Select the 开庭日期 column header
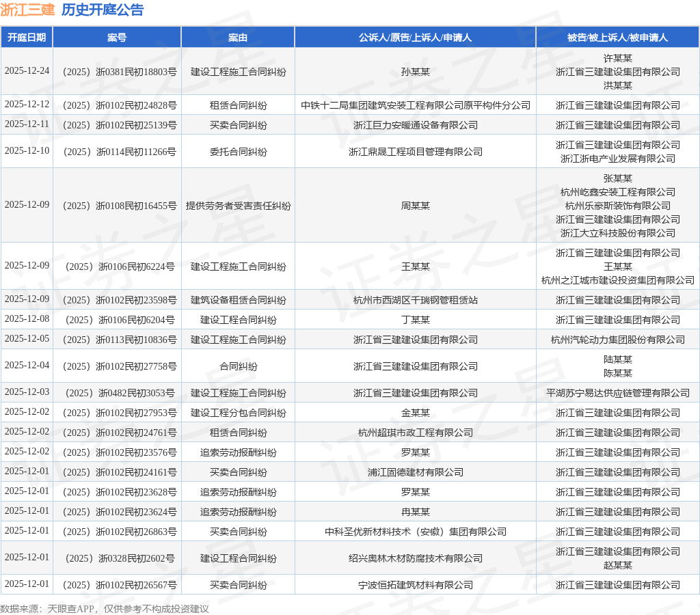 click(x=27, y=38)
